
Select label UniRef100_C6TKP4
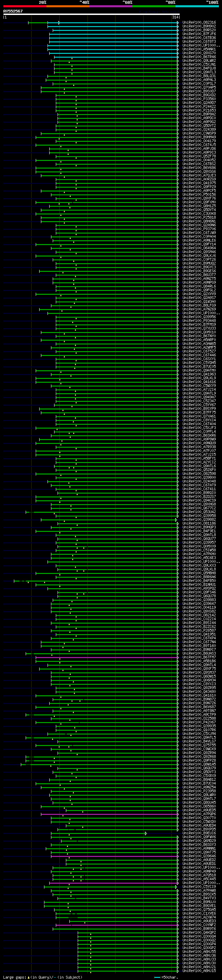pos(199,638)
